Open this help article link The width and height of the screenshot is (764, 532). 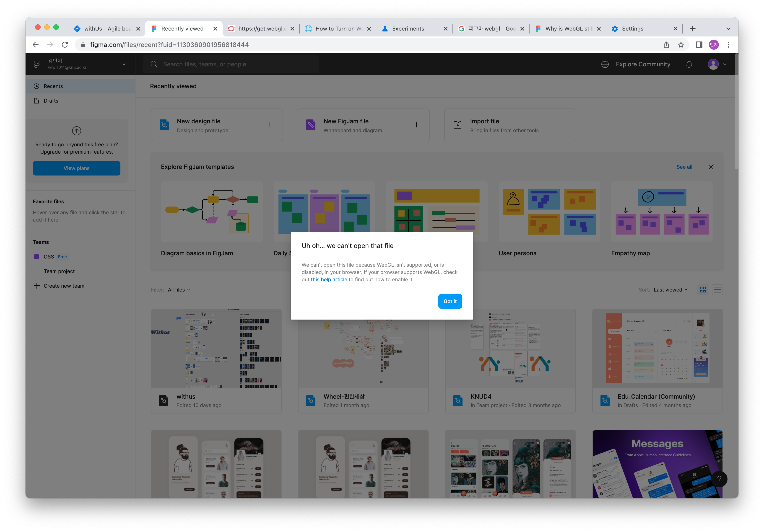(x=329, y=279)
